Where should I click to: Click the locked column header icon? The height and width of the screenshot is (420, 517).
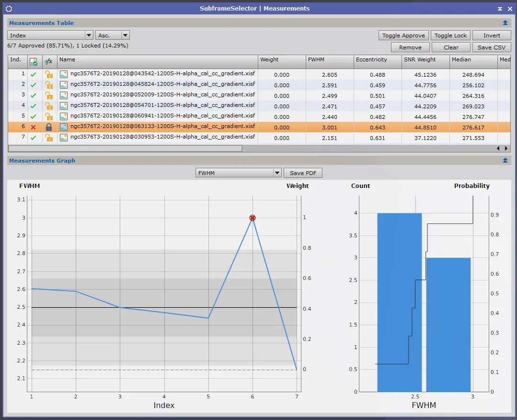(49, 62)
